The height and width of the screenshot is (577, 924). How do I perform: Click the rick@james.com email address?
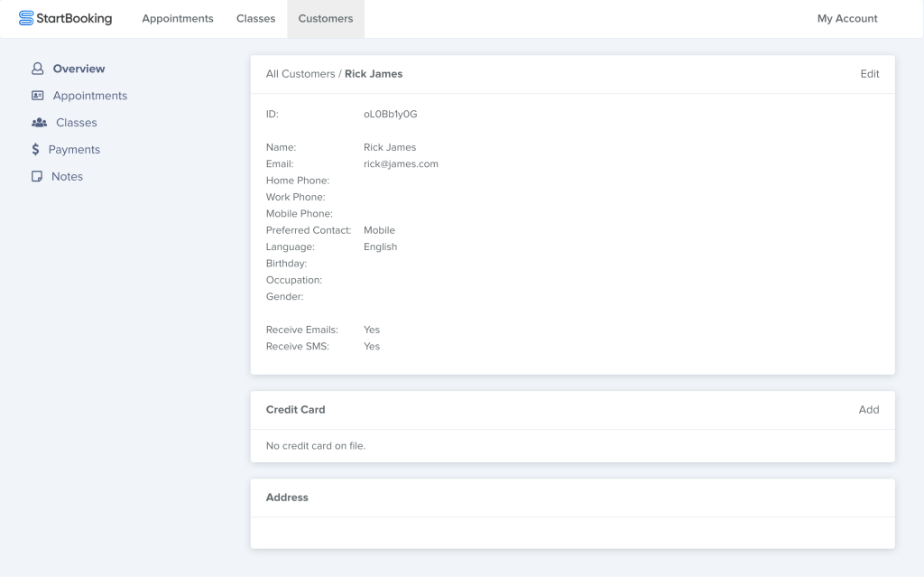pos(401,164)
